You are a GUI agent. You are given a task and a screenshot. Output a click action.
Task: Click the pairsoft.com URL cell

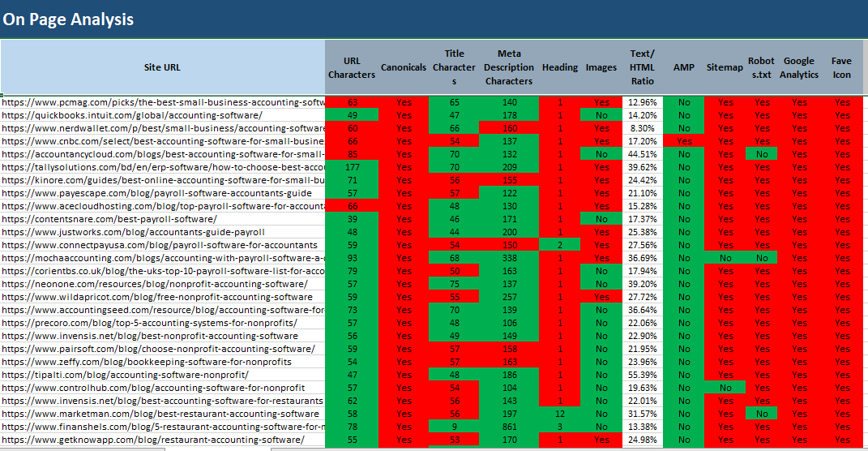pos(163,349)
